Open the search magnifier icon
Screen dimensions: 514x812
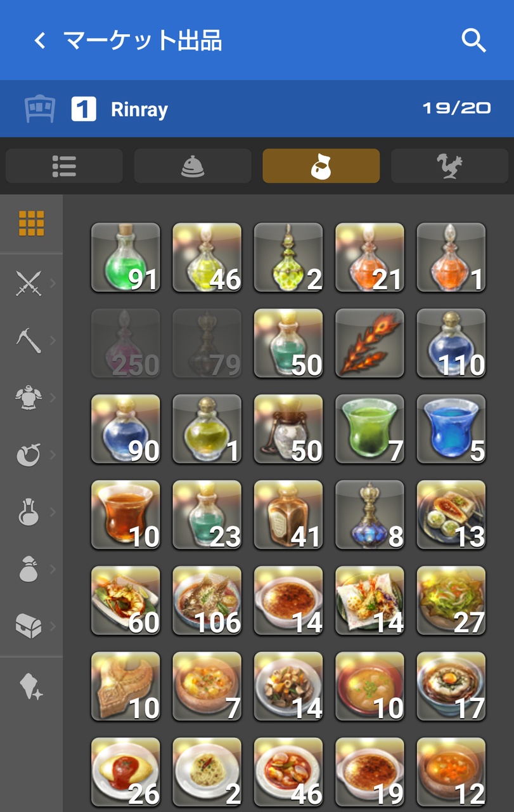coord(473,41)
